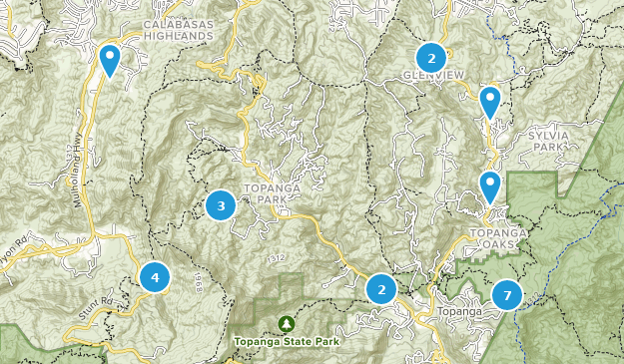Click the Glenview place label
The height and width of the screenshot is (364, 624).
point(433,75)
